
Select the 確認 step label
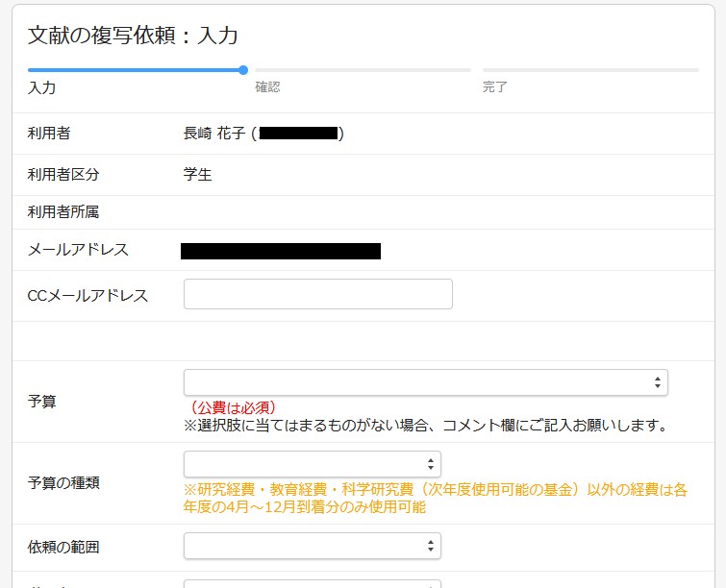[267, 87]
